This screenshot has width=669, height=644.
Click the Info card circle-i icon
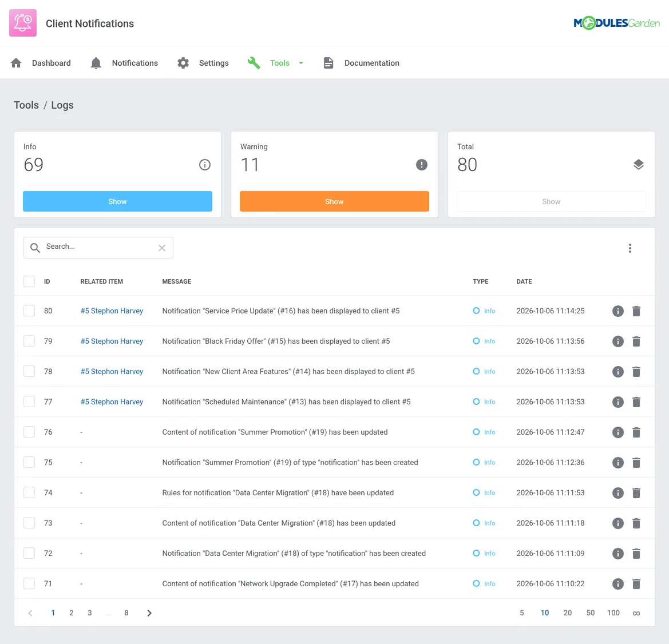point(205,165)
